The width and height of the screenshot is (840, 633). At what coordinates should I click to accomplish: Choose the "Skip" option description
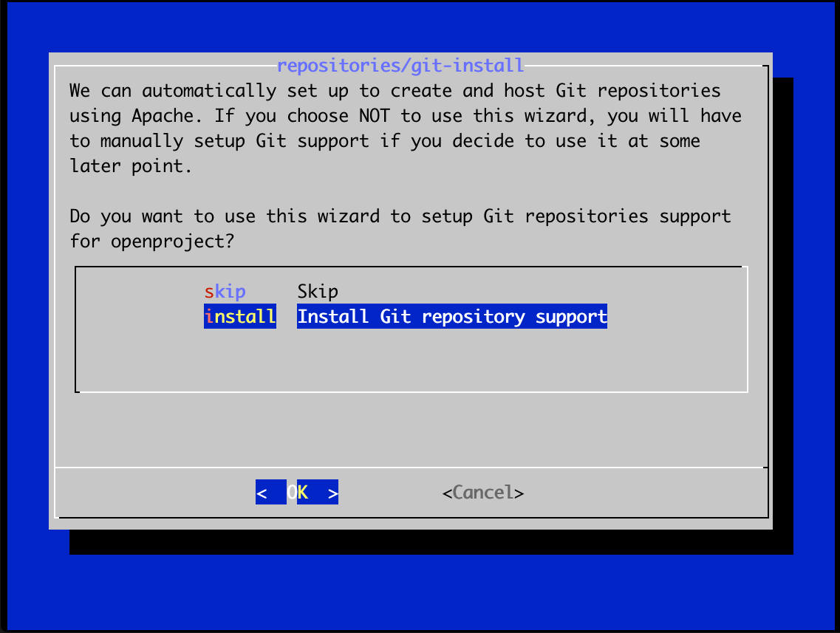coord(318,291)
